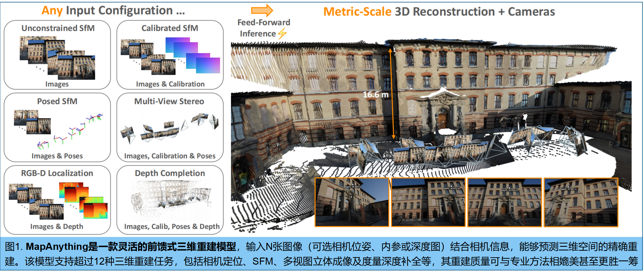
Task: Click the "图1." figure number in the caption
Action: (x=14, y=246)
